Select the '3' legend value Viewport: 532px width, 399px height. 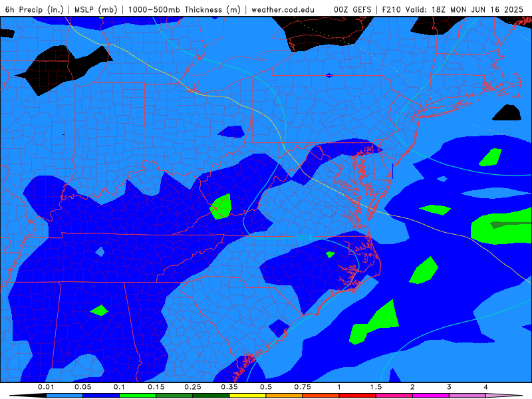point(449,387)
